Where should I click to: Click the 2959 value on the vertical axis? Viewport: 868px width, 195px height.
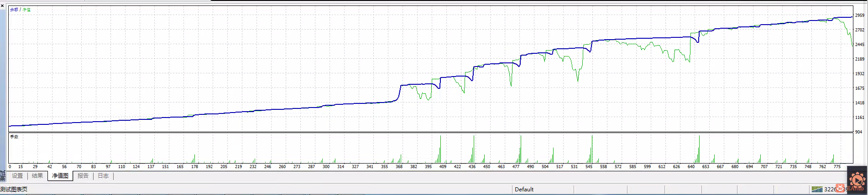(860, 15)
